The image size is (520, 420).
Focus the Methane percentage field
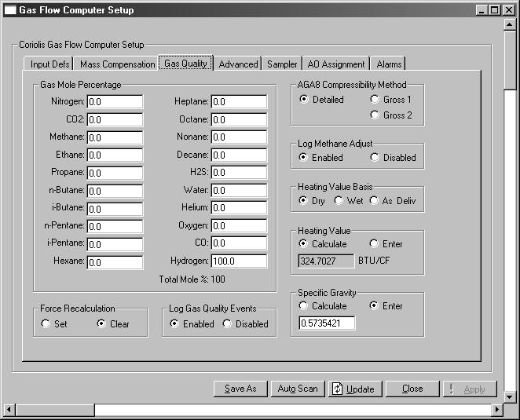coord(115,137)
